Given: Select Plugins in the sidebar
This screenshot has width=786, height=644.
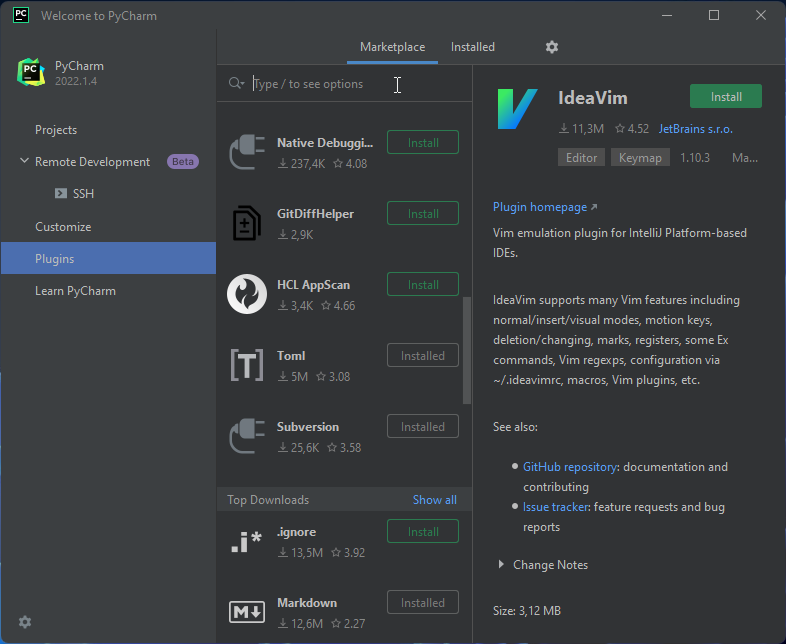Looking at the screenshot, I should [x=108, y=259].
